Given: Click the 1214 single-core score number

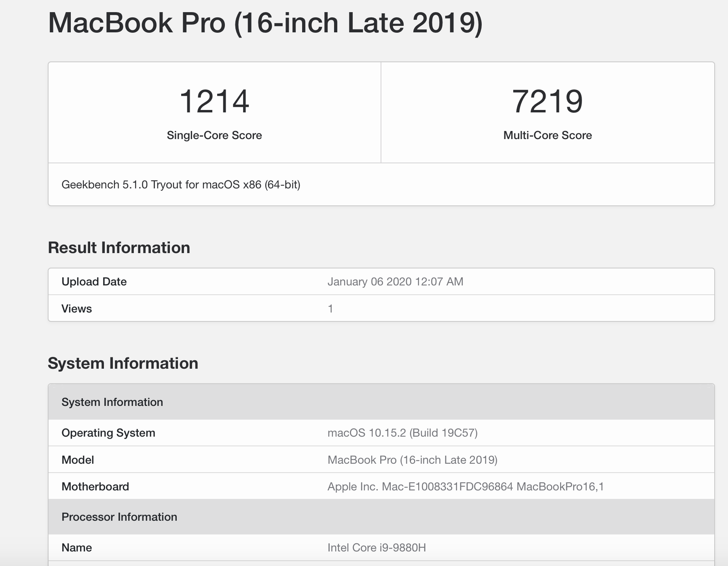Looking at the screenshot, I should click(x=214, y=101).
